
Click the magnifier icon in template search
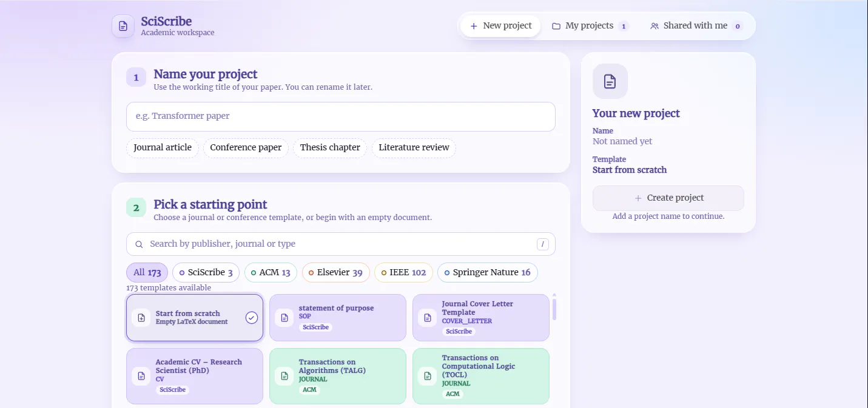(139, 244)
